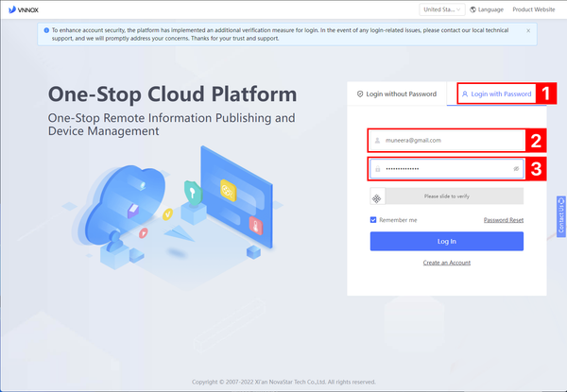The image size is (567, 392).
Task: Click the Create an Account link
Action: point(446,263)
